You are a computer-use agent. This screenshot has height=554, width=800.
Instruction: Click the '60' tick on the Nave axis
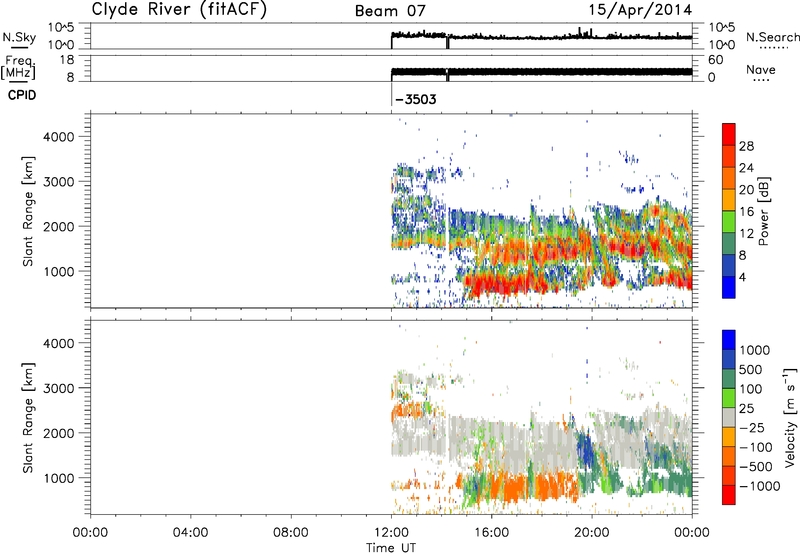point(715,60)
